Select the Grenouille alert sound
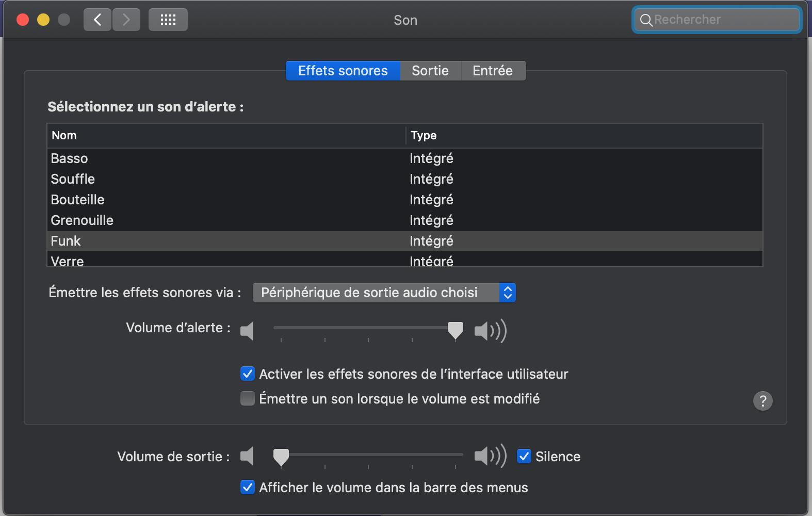Viewport: 812px width, 516px height. (x=83, y=220)
